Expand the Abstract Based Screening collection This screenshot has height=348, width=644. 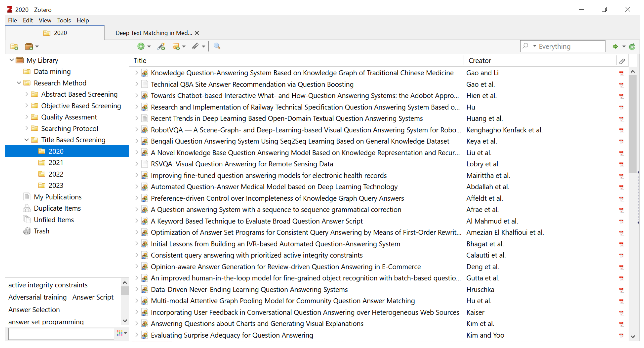tap(26, 94)
